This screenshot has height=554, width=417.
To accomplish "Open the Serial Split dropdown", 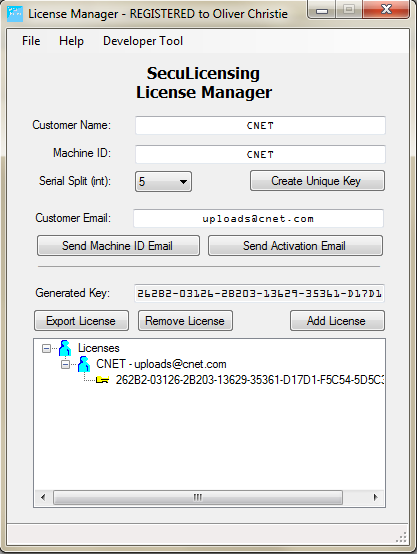I will 163,182.
